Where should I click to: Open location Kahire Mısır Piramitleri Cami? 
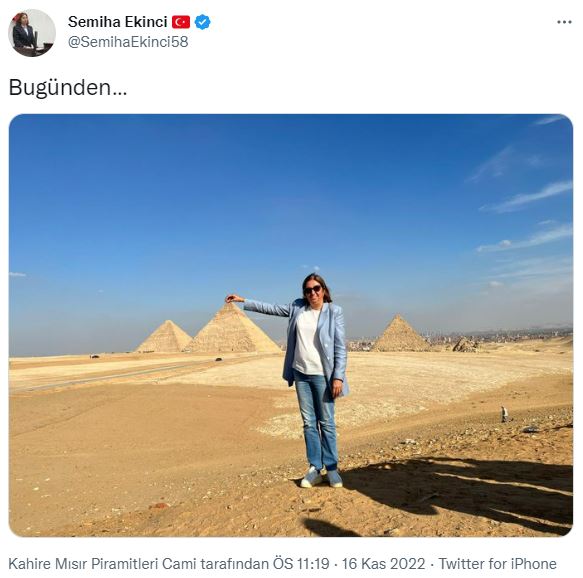[x=102, y=564]
